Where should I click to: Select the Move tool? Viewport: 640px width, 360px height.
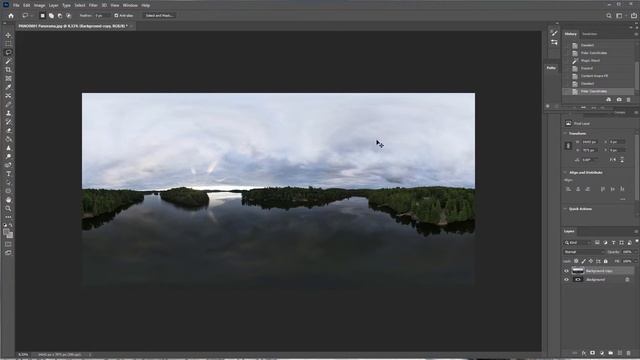point(8,35)
